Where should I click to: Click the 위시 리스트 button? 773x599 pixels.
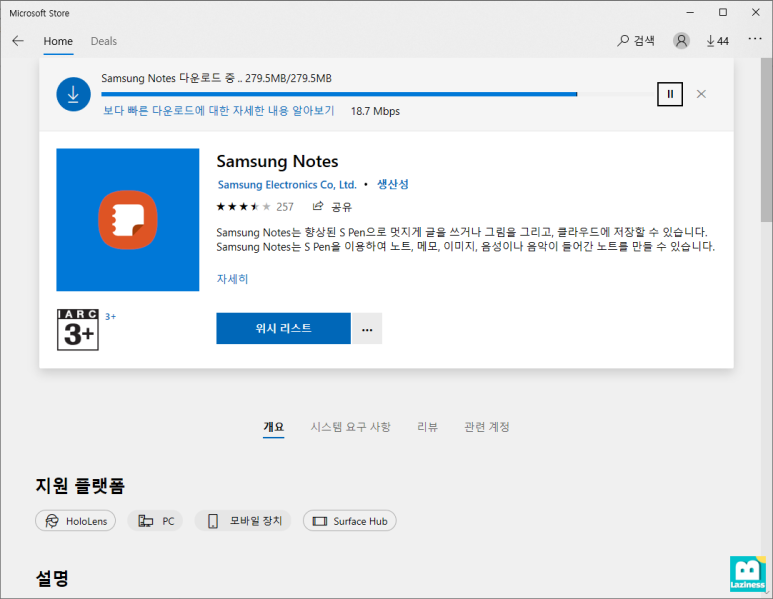click(283, 328)
